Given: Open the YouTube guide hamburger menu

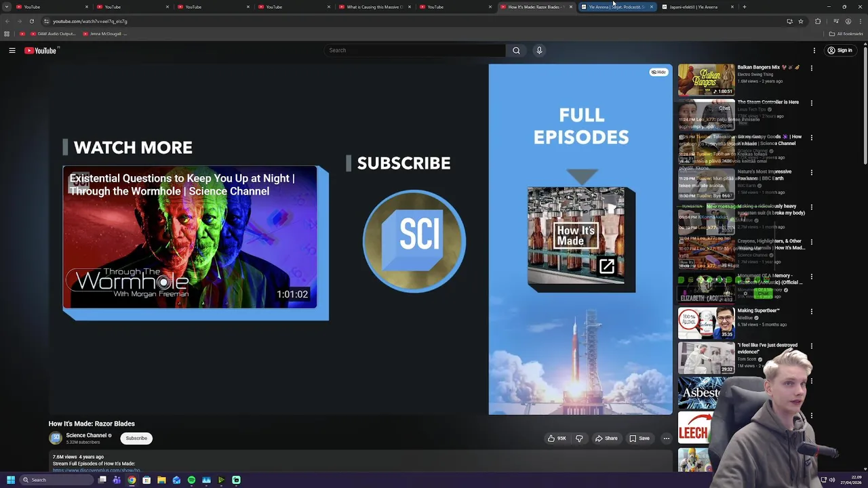Looking at the screenshot, I should coord(12,50).
